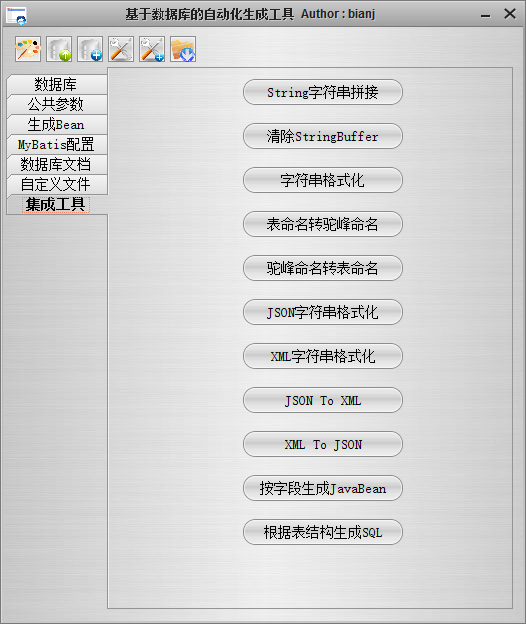Click the XML To JSON button
The width and height of the screenshot is (526, 624).
(323, 444)
